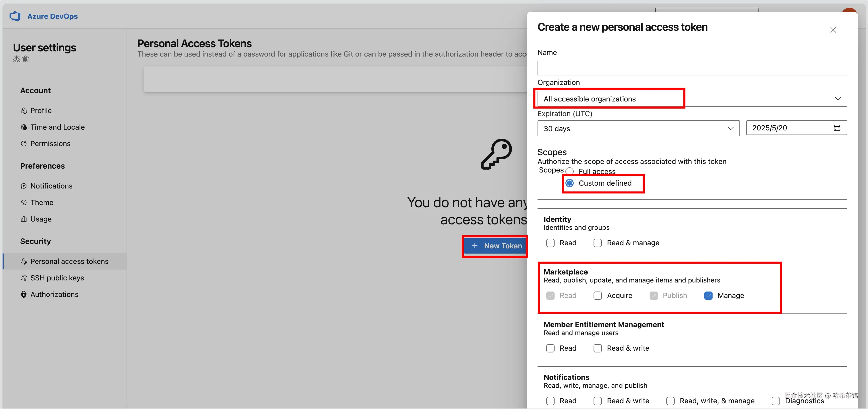Select the Full access radio button

[x=570, y=171]
